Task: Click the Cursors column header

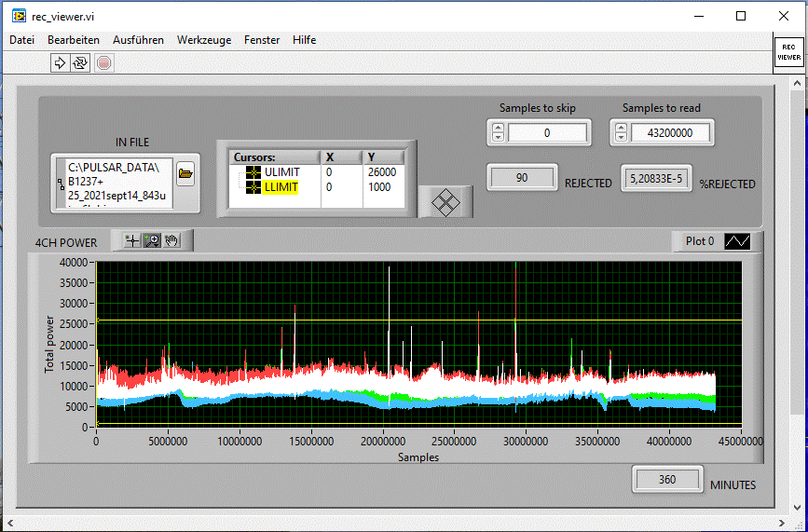Action: pyautogui.click(x=275, y=157)
